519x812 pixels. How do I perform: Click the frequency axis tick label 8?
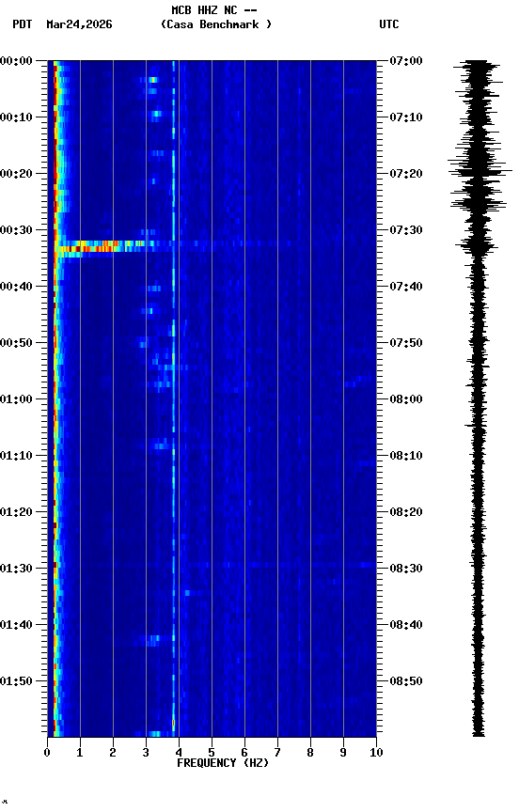click(310, 753)
